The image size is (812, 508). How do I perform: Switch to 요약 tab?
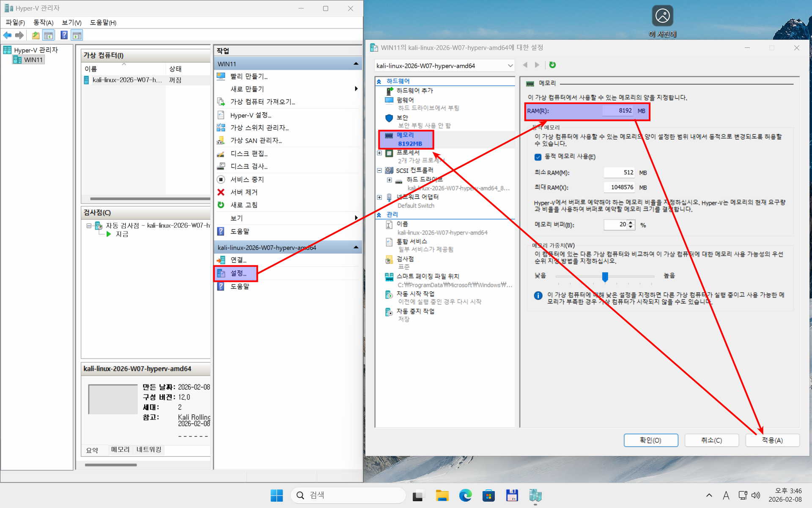92,450
